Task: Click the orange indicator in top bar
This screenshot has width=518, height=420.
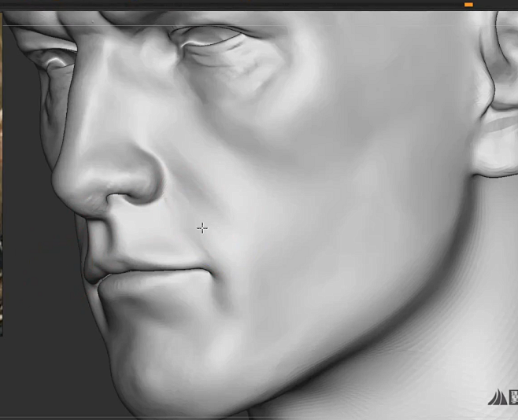Action: 468,5
